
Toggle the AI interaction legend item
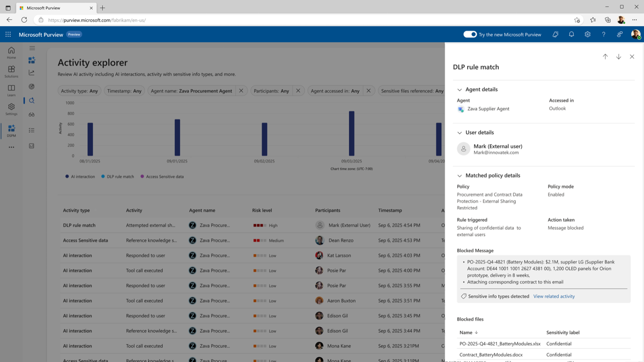point(80,177)
